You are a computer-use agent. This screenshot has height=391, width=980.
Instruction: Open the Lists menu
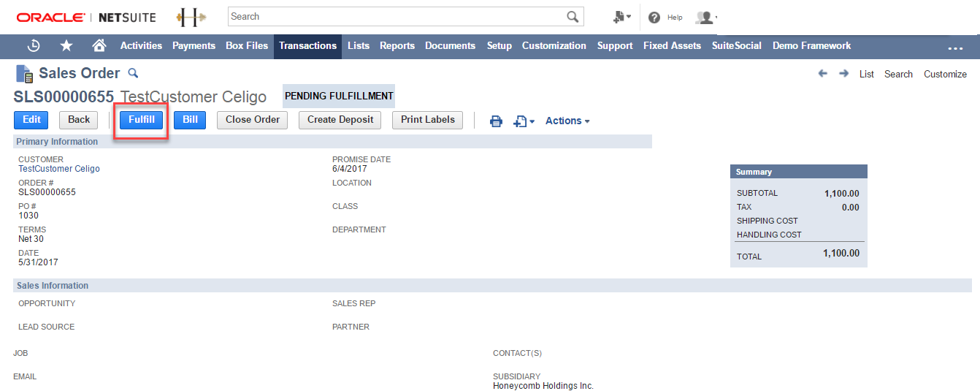[x=359, y=45]
